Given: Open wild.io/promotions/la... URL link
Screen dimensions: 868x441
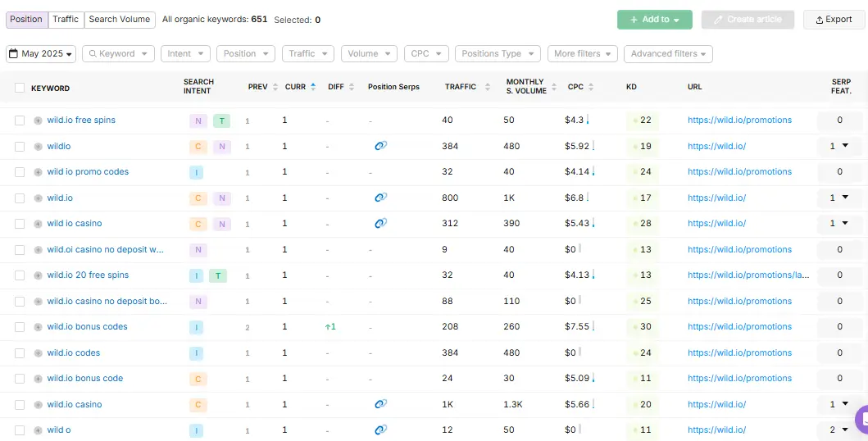Looking at the screenshot, I should click(748, 275).
